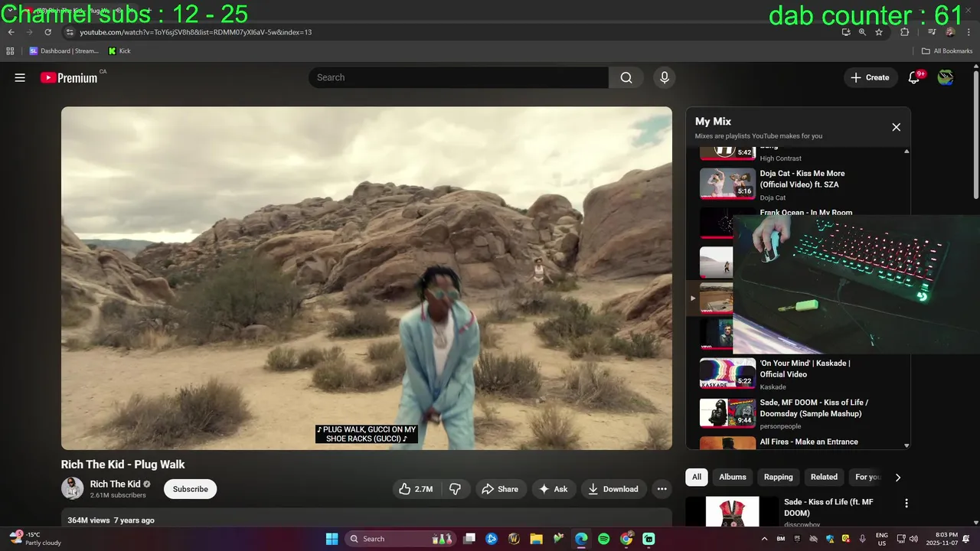Open the browser apps grid shortcut
Screen dimensions: 980x551
[10, 51]
